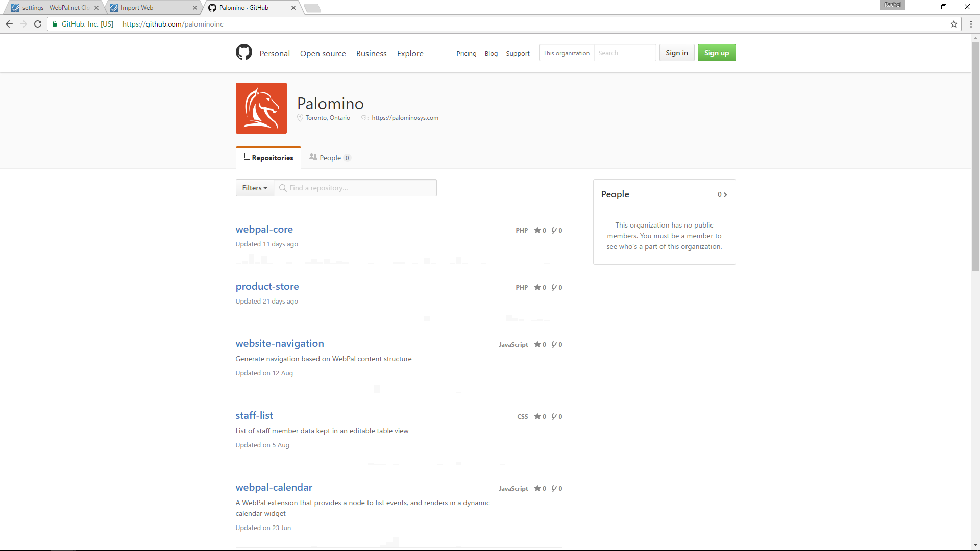Click fork count for product-store
Image resolution: width=980 pixels, height=551 pixels.
tap(557, 288)
